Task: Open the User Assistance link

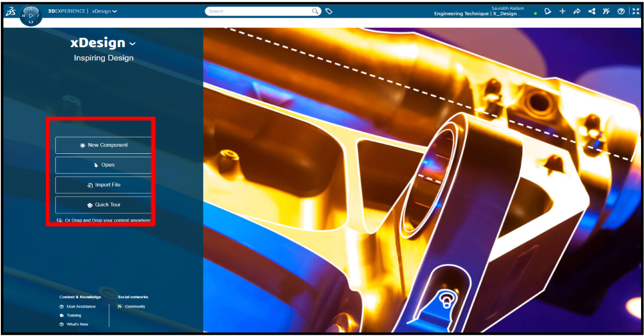Action: pos(81,307)
